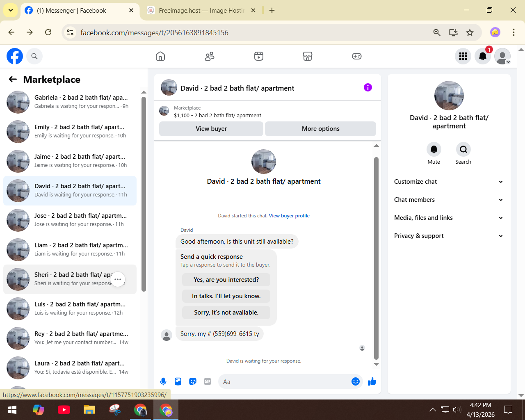Go back with Marketplace back arrow

click(x=13, y=80)
